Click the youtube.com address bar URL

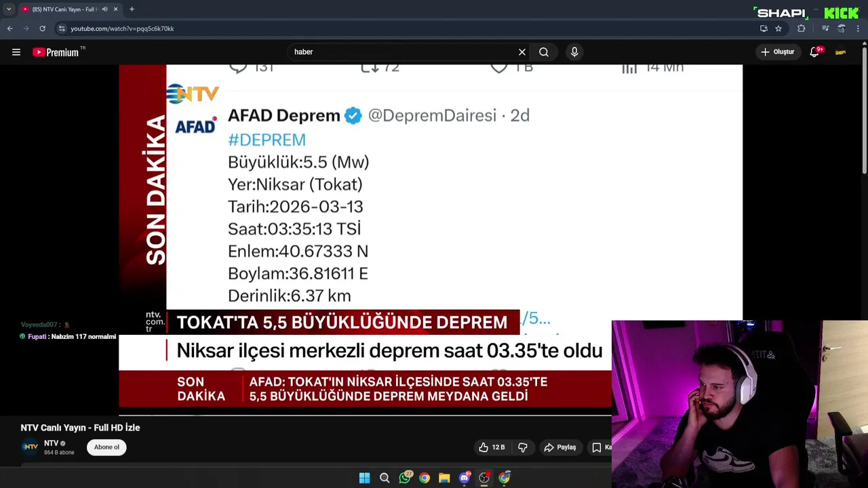click(x=122, y=28)
